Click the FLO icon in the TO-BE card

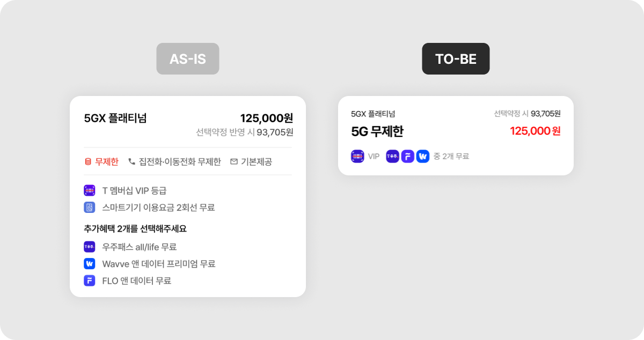(408, 156)
